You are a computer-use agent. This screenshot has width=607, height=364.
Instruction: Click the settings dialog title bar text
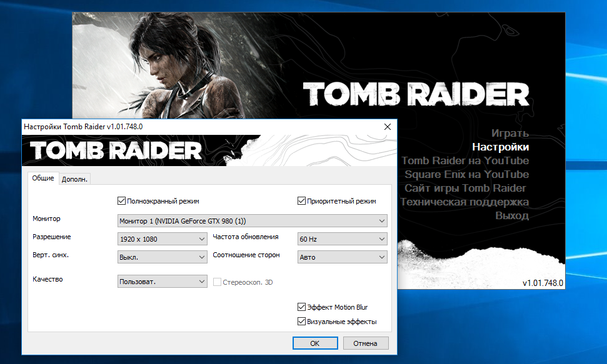[83, 127]
